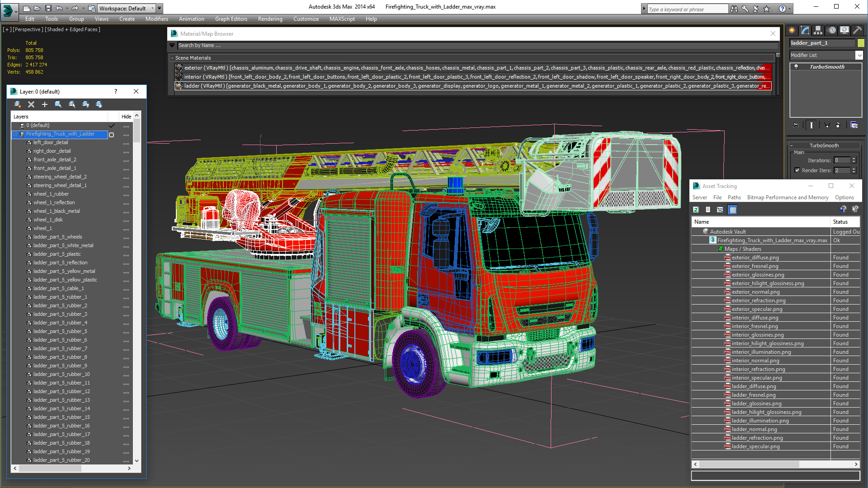Viewport: 868px width, 488px height.
Task: Toggle TurboSmooth modifier lightbulb visibility
Action: [x=796, y=67]
